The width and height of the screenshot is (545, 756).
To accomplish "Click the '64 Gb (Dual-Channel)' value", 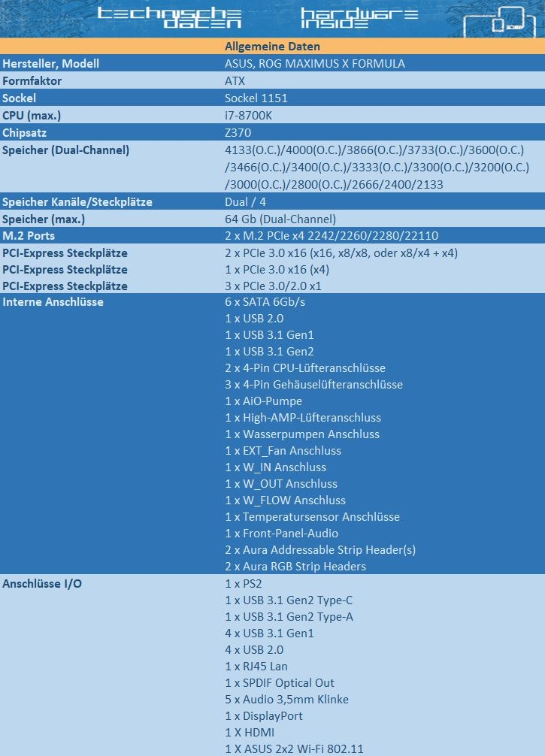I will click(280, 219).
